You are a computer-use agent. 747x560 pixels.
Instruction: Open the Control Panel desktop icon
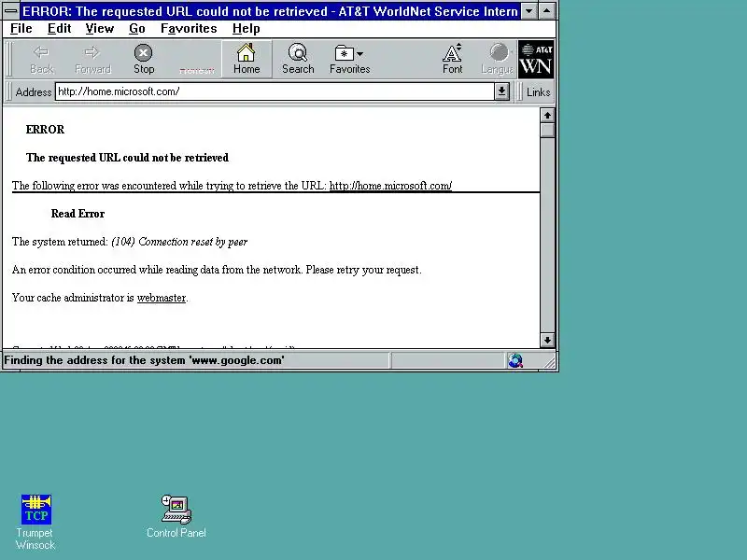tap(176, 517)
